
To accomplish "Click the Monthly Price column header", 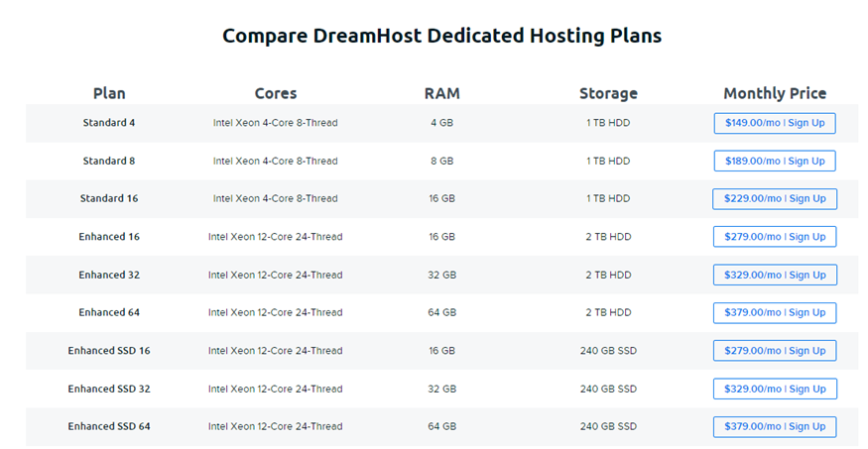I will click(775, 93).
